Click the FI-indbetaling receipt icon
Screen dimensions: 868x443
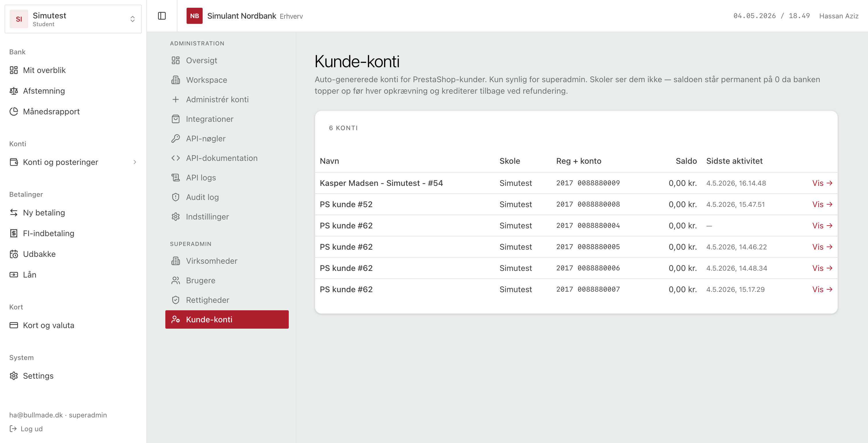(x=14, y=233)
